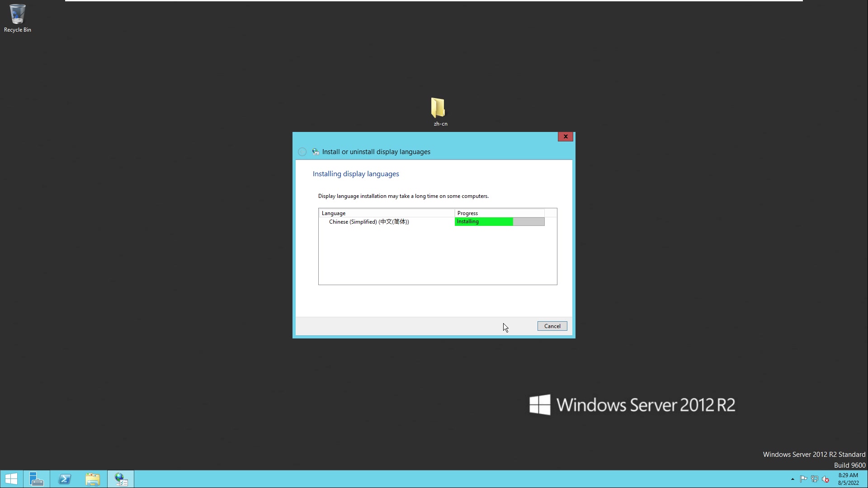Screen dimensions: 868x488
Task: Open Action Center flag tray icon
Action: 803,479
